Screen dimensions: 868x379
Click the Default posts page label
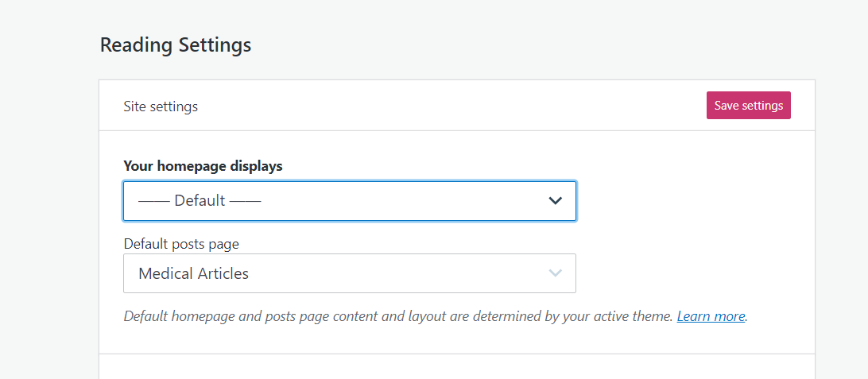(x=181, y=244)
